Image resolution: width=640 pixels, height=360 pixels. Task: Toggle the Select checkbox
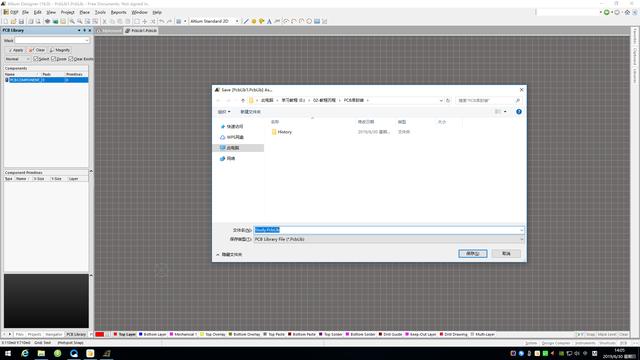(36, 59)
